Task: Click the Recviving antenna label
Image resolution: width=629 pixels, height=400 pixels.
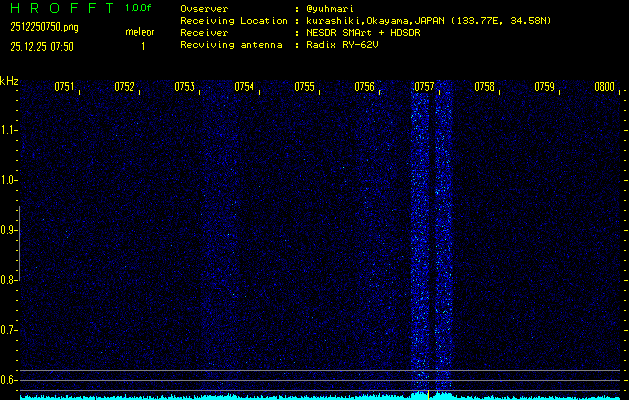Action: pos(231,45)
